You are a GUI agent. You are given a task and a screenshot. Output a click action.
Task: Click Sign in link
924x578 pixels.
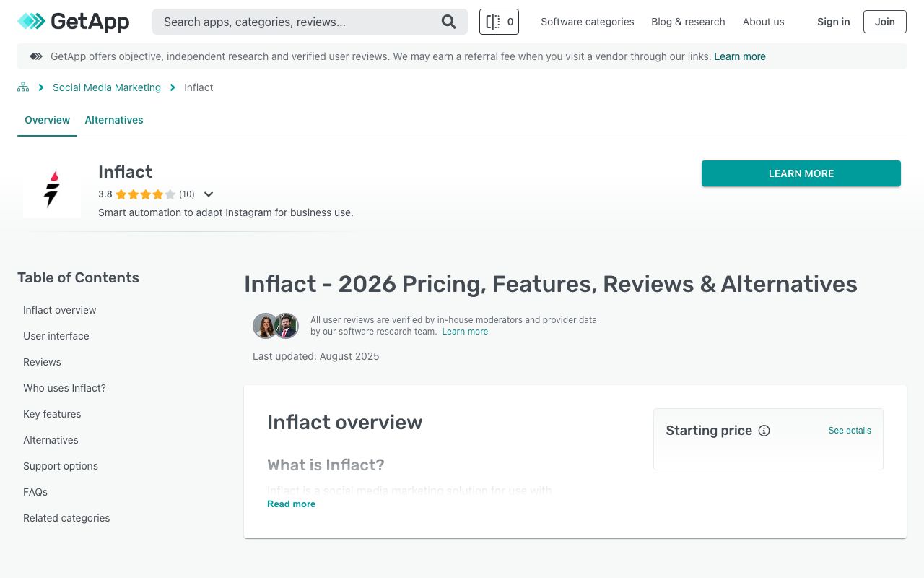[833, 22]
